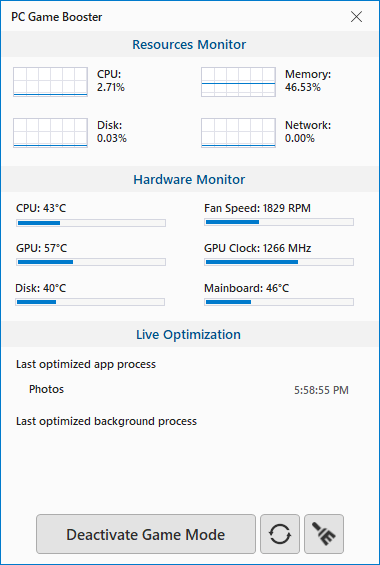Click the 5:58:55 PM timestamp

[321, 390]
